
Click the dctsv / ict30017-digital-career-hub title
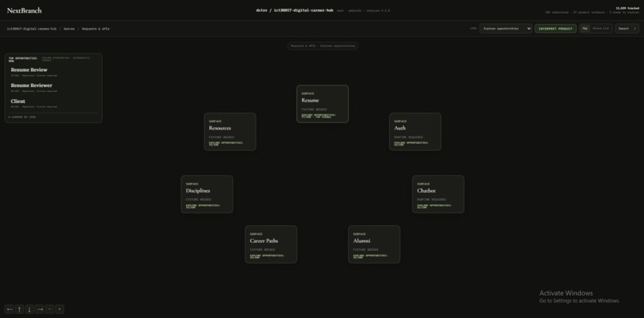(295, 10)
